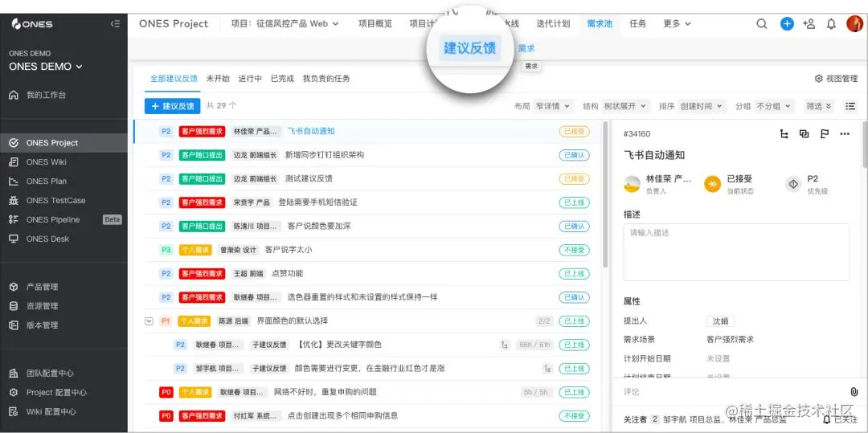
Task: Select the 我负责的任务 view tab
Action: pos(326,79)
